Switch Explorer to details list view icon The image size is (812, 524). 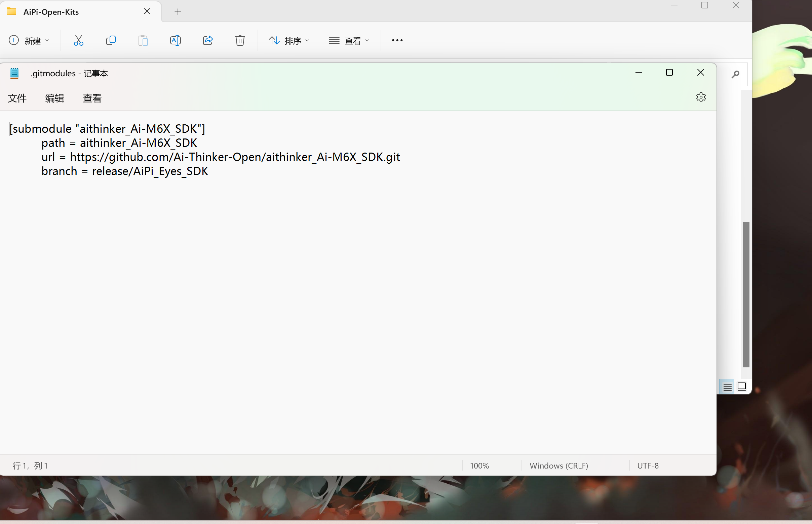(x=727, y=387)
